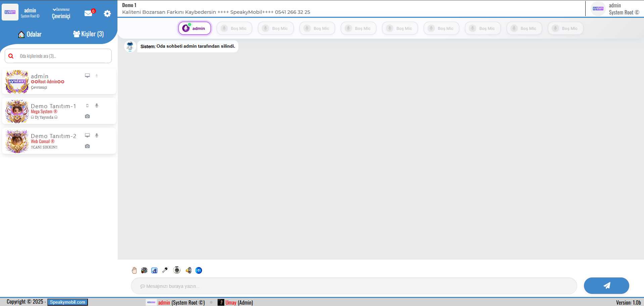Click Demo Tanıtım-2 desktop device icon
The width and height of the screenshot is (644, 306).
click(x=87, y=135)
